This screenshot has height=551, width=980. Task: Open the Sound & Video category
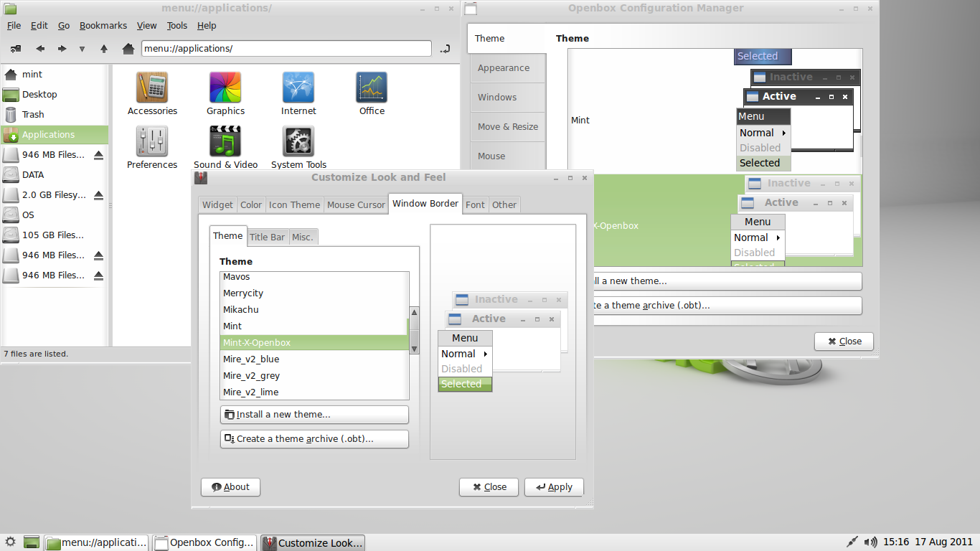coord(225,141)
